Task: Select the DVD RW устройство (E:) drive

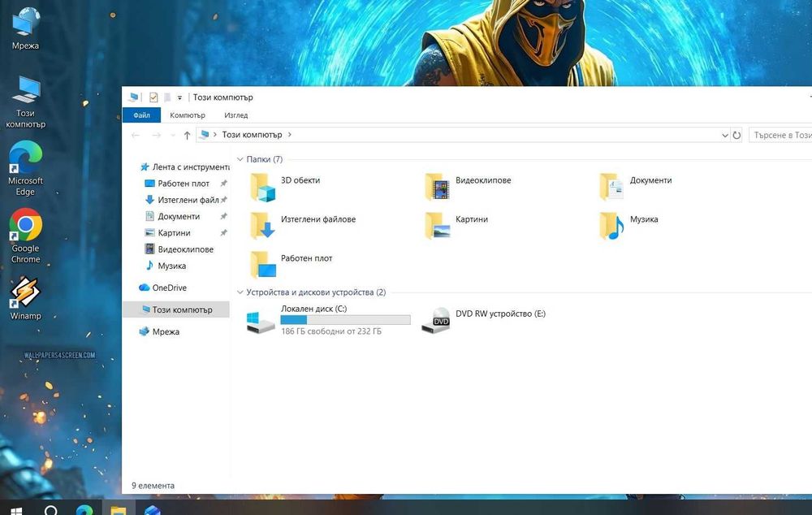Action: pyautogui.click(x=484, y=320)
